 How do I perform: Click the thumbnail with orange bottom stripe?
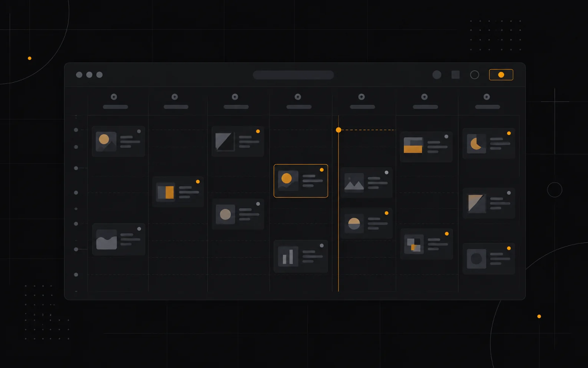tap(413, 145)
